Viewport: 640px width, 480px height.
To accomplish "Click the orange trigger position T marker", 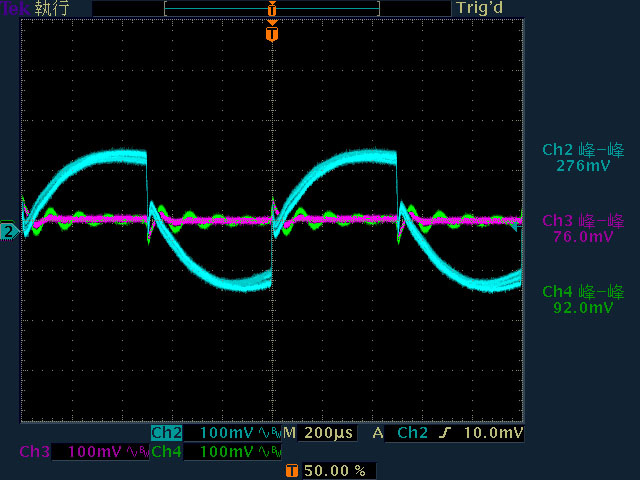I will coord(272,33).
